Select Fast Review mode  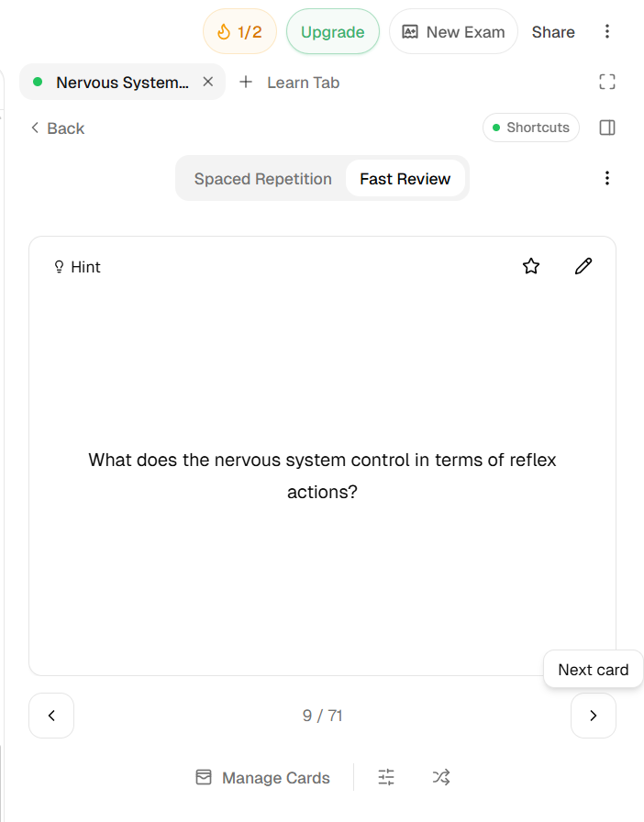pyautogui.click(x=405, y=179)
